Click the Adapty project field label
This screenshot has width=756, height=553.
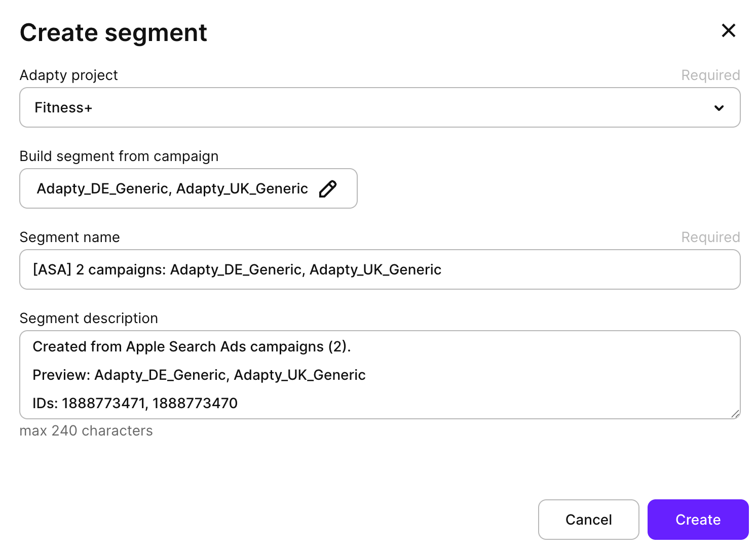(68, 75)
